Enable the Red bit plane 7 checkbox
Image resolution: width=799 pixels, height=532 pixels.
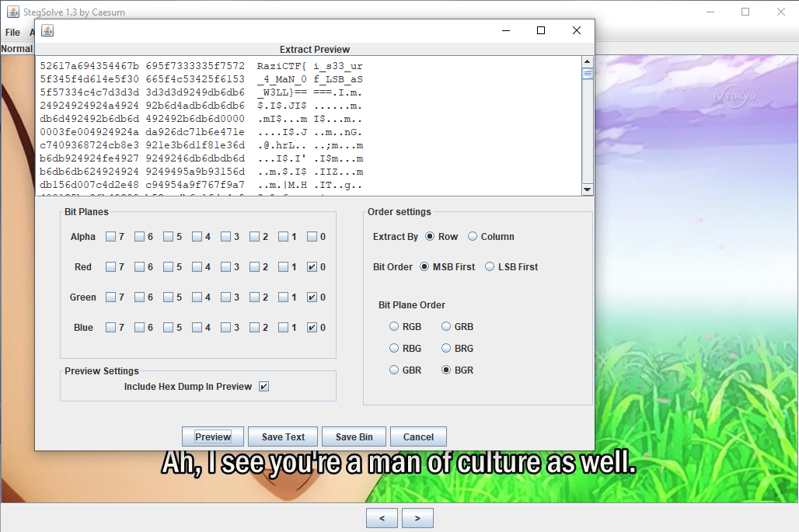pyautogui.click(x=110, y=266)
